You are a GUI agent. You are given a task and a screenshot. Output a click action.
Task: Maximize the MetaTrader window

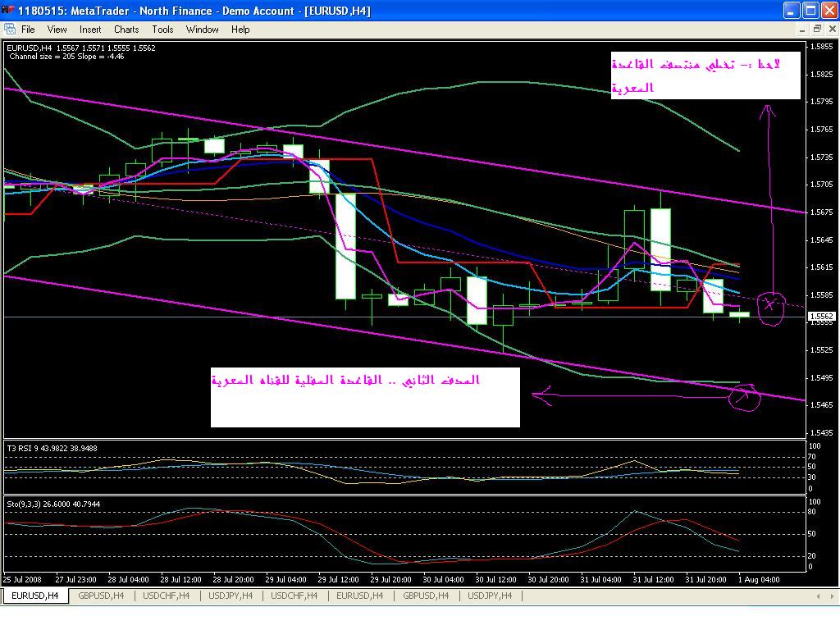pos(810,10)
